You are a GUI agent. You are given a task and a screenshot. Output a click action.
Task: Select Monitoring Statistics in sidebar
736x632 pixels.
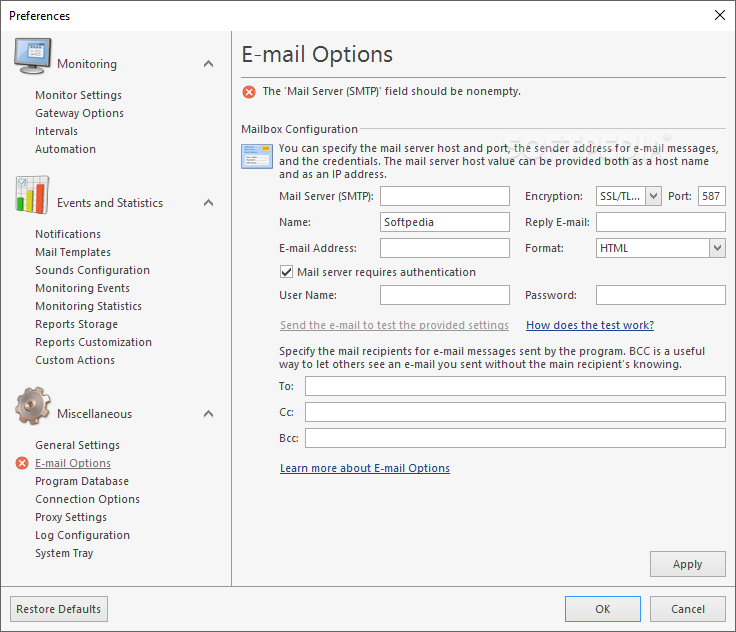click(88, 306)
